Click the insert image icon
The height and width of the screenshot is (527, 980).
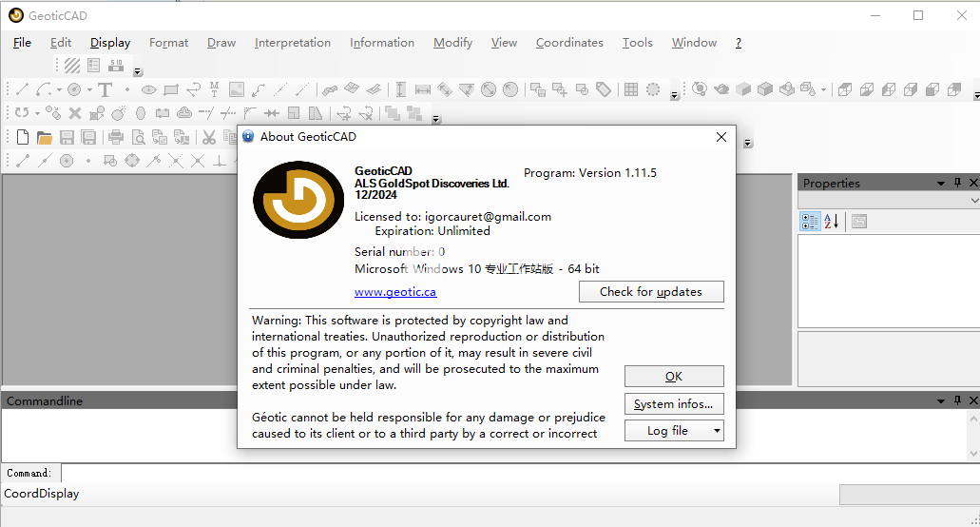click(x=237, y=90)
